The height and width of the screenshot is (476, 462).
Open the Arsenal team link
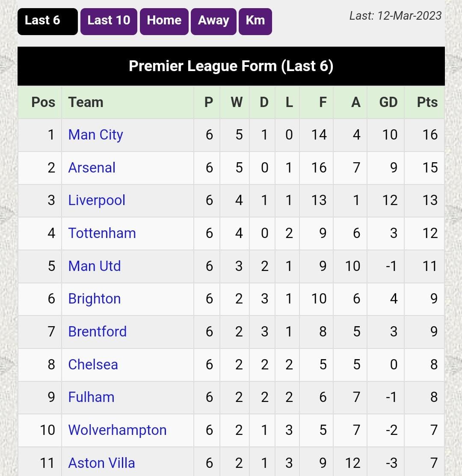(x=92, y=167)
